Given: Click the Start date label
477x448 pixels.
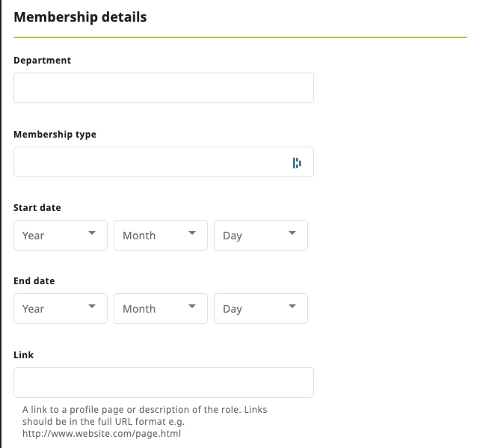Looking at the screenshot, I should (x=37, y=207).
